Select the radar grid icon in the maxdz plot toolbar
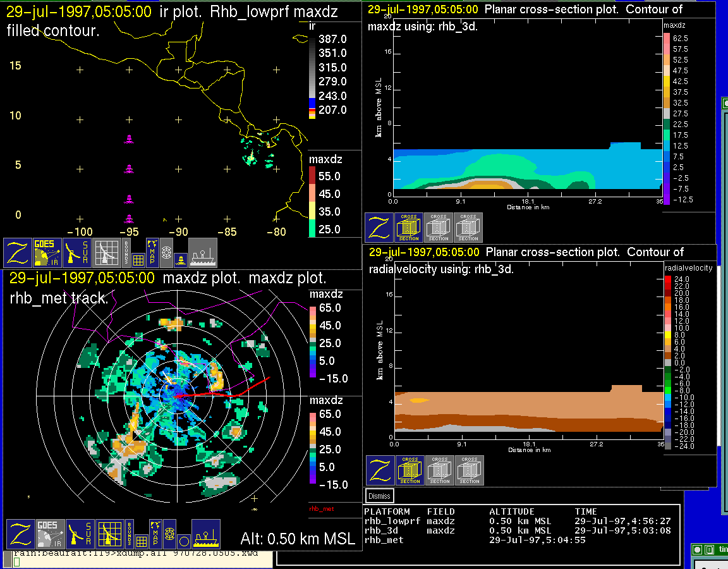The width and height of the screenshot is (728, 569). click(x=109, y=534)
